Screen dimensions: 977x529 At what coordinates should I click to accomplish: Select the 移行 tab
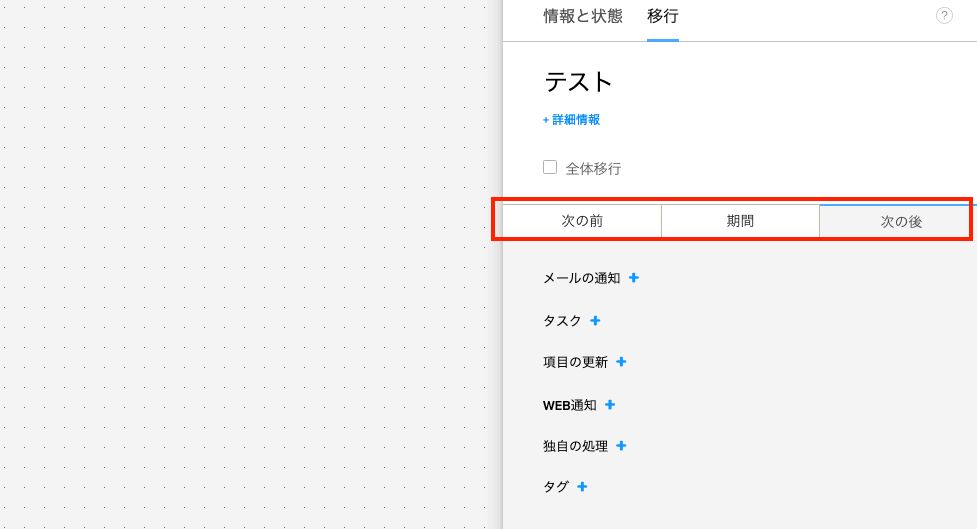coord(662,16)
